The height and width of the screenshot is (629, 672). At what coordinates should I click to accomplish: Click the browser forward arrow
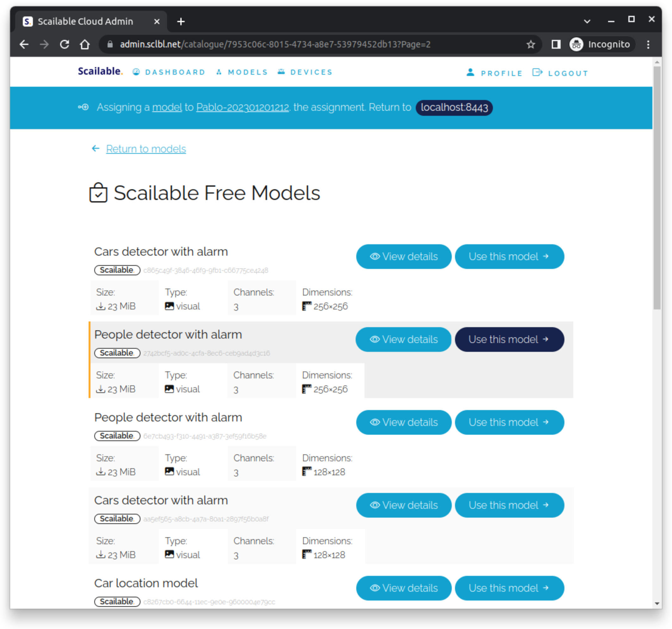[44, 44]
